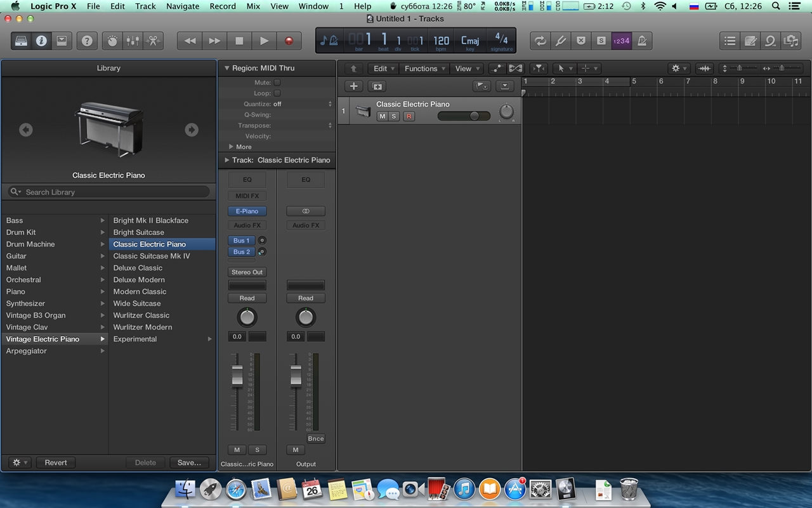Enable the Mute checkbox in Region inspector

(277, 83)
